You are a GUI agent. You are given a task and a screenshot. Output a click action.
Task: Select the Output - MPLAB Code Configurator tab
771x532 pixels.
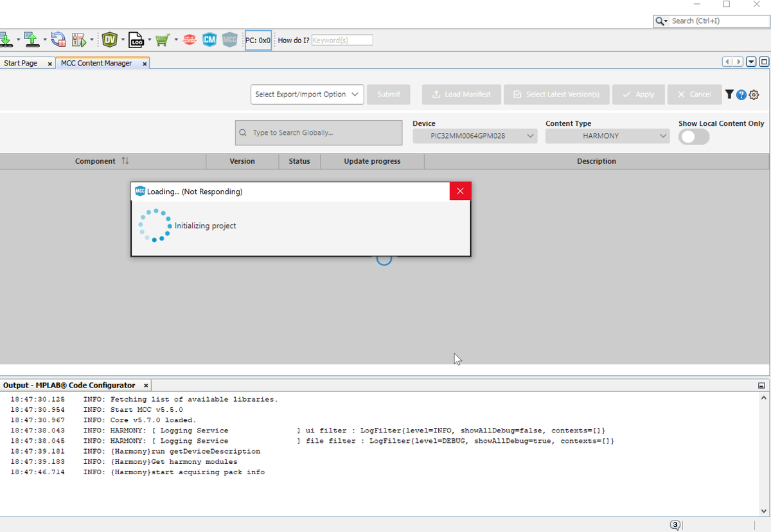pos(69,386)
